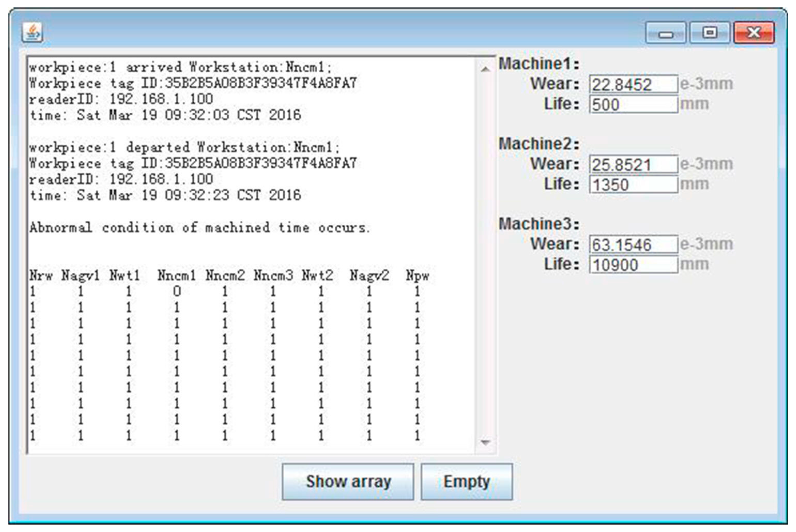Click the first Workpiece tag ID line
The image size is (796, 532).
[193, 84]
